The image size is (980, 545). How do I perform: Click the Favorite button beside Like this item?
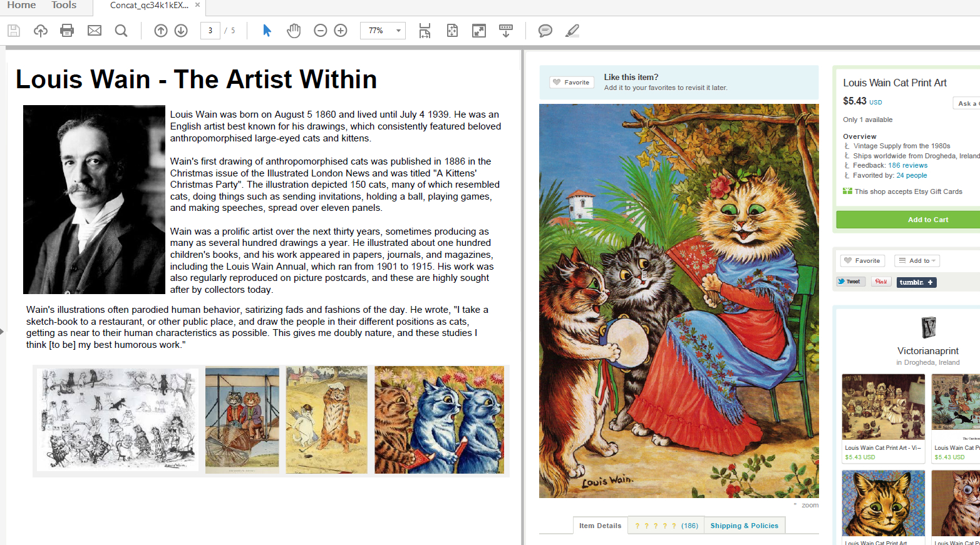[572, 82]
